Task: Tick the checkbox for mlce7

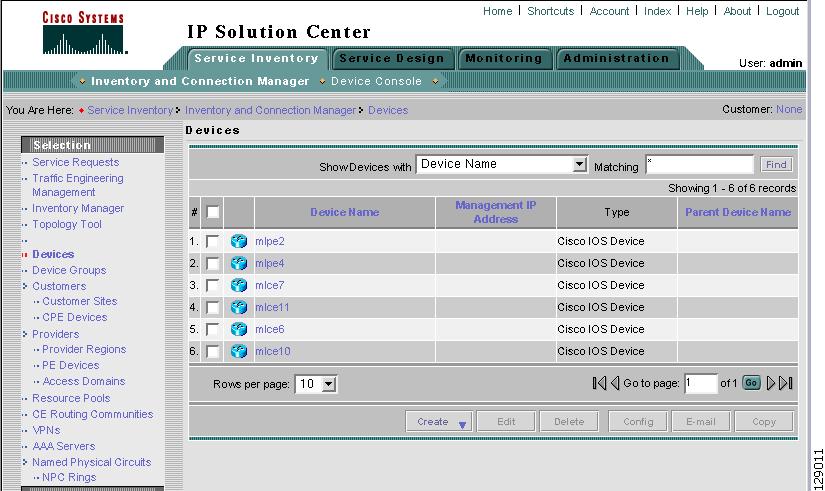Action: pyautogui.click(x=213, y=286)
